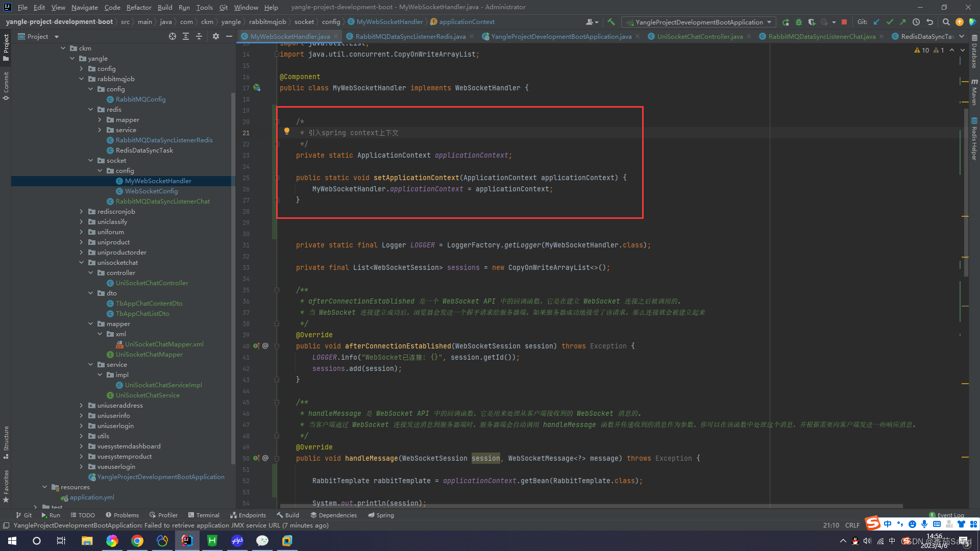Close the MyWebSocketHandler.java tab
The image size is (980, 551).
coord(336,36)
